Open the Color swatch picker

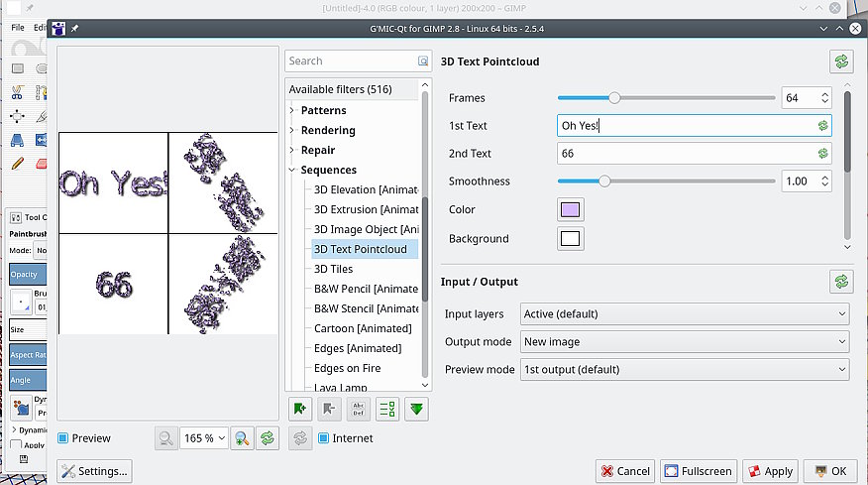tap(570, 209)
